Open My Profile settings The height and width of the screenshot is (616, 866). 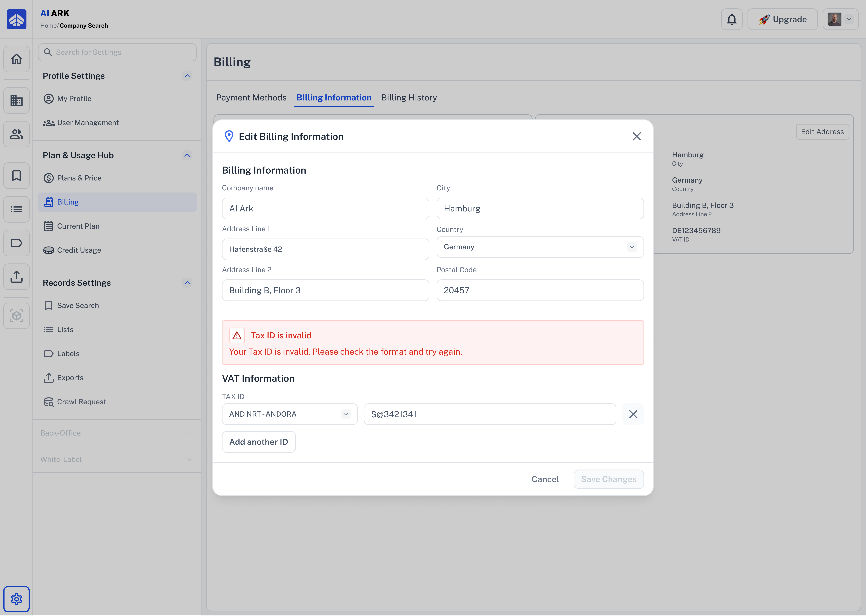117,99
